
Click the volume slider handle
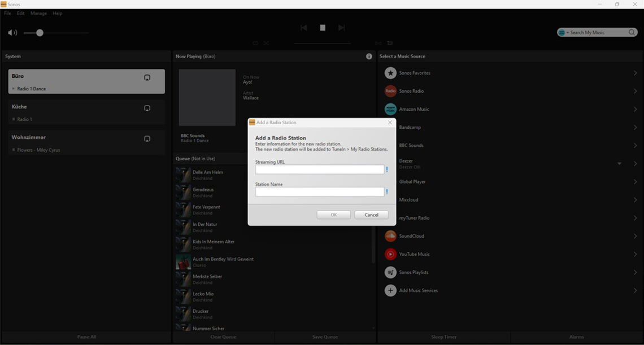[x=40, y=33]
